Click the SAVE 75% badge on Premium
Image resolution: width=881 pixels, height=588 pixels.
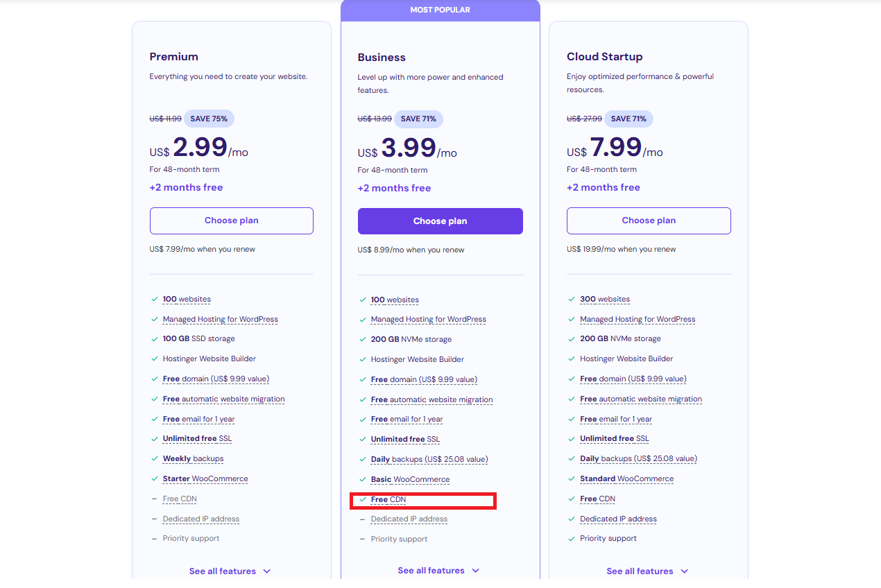(x=209, y=119)
